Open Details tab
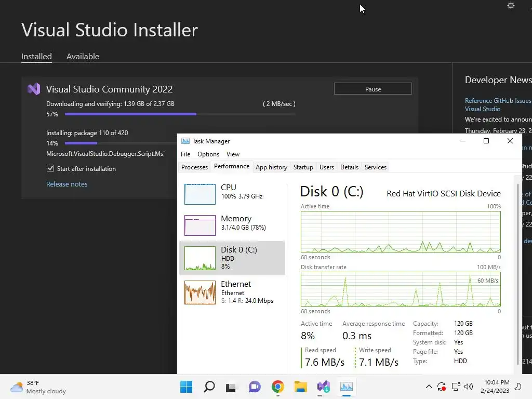532x399 pixels. [x=350, y=167]
